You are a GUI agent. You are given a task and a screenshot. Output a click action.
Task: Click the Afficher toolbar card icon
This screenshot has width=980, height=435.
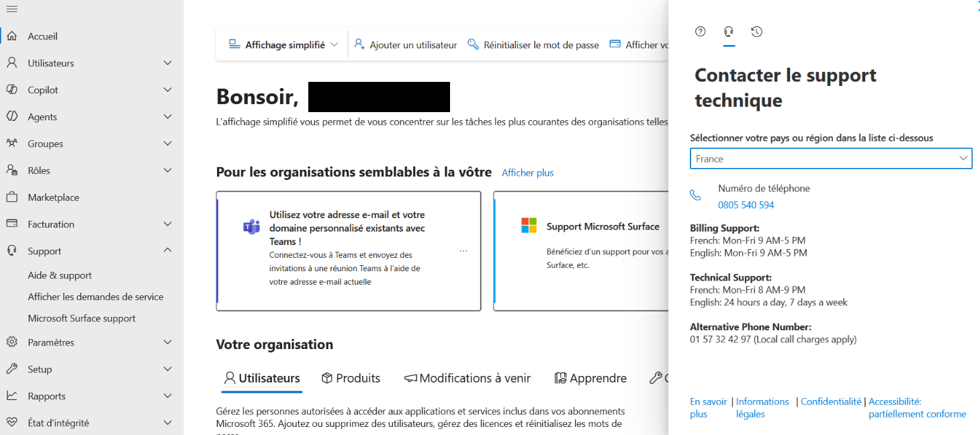click(615, 44)
